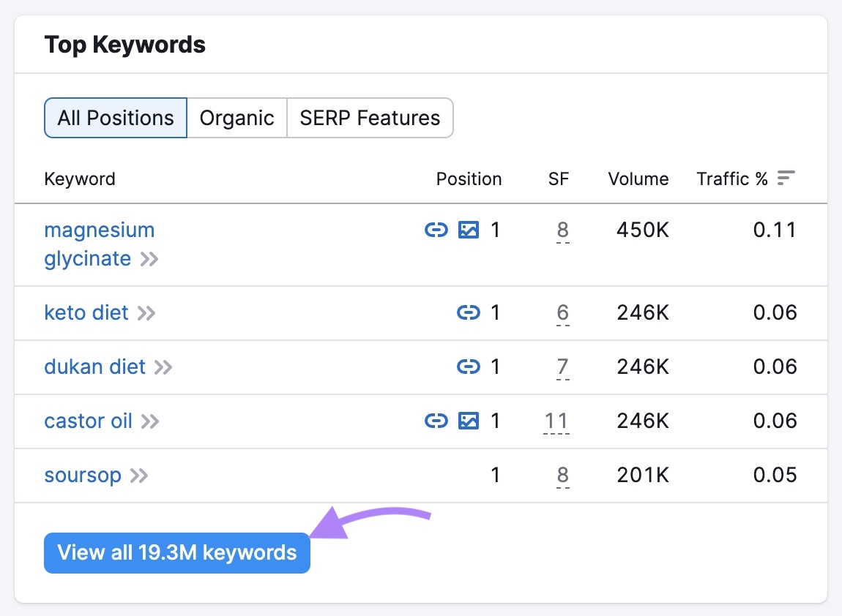Switch to the Organic tab
Viewport: 842px width, 616px height.
tap(237, 117)
